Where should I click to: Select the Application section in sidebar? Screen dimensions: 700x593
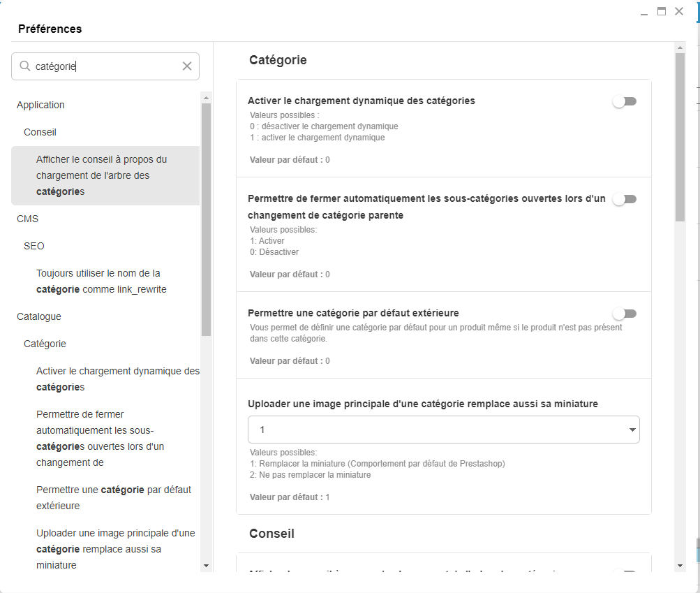[x=40, y=105]
